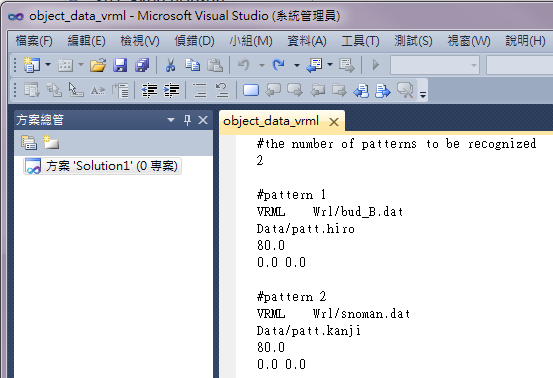The height and width of the screenshot is (378, 553).
Task: Close the 方案總管 panel
Action: 203,120
